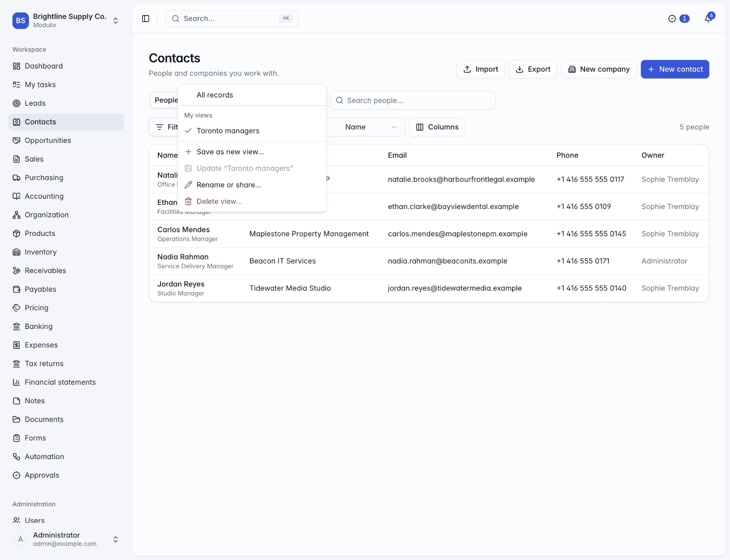
Task: Open the Columns chooser
Action: (x=437, y=127)
